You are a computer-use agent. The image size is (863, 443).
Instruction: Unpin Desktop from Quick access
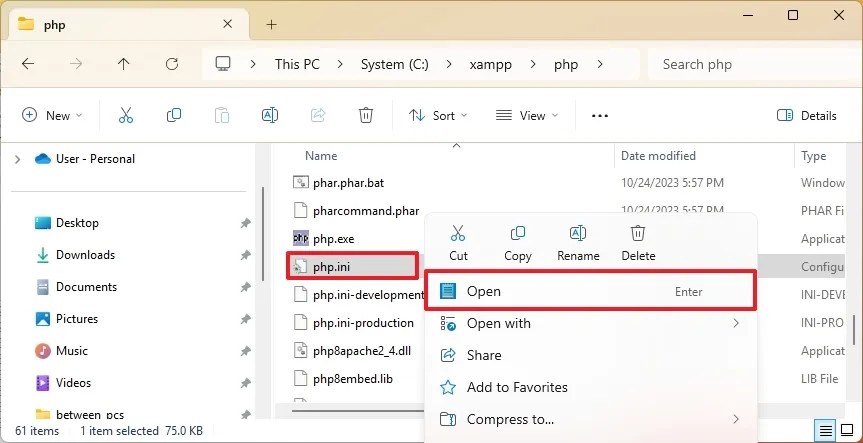pyautogui.click(x=245, y=223)
